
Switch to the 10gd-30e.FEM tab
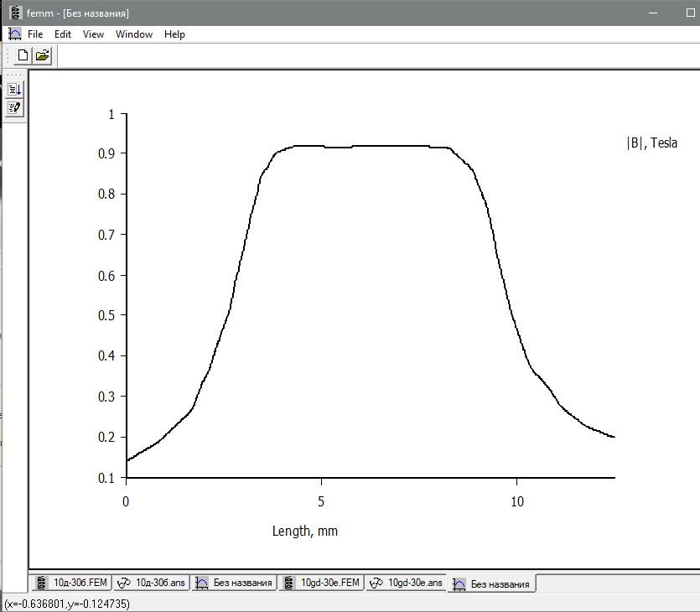click(321, 583)
